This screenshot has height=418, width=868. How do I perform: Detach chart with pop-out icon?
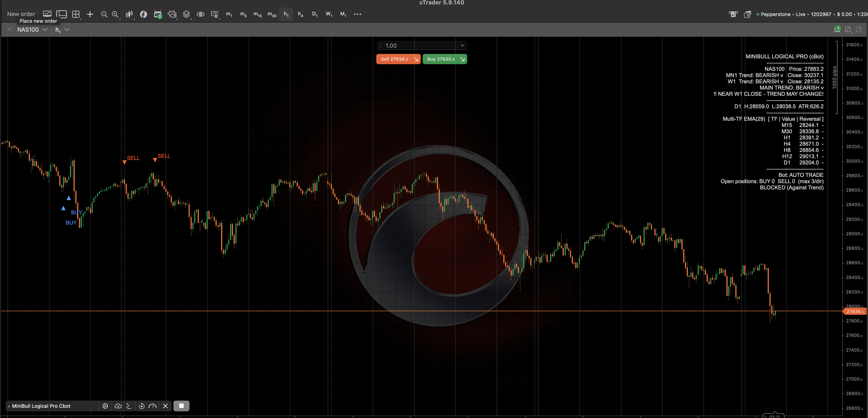pos(859,30)
